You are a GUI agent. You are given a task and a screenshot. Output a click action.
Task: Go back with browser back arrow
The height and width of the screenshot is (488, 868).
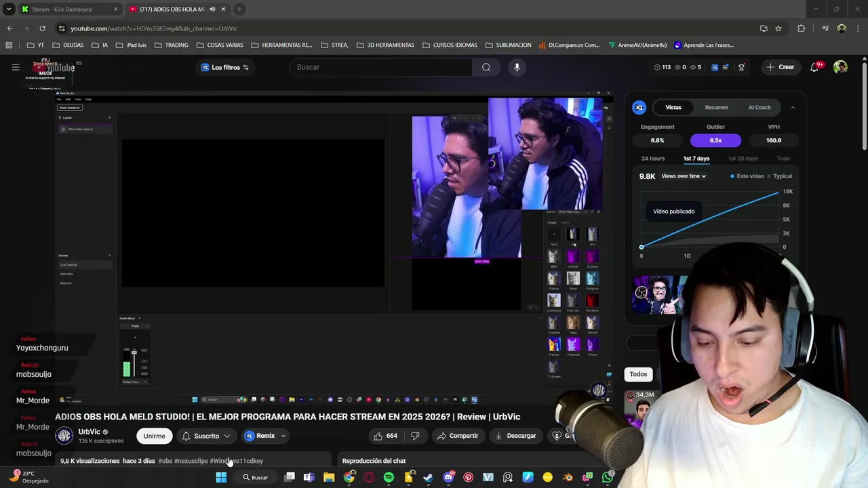tap(9, 28)
